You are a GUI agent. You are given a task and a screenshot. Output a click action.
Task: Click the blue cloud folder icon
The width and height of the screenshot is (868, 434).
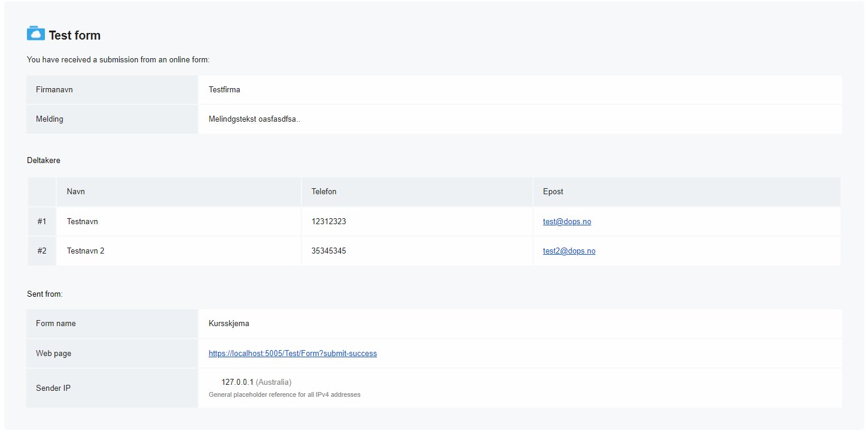pos(36,34)
